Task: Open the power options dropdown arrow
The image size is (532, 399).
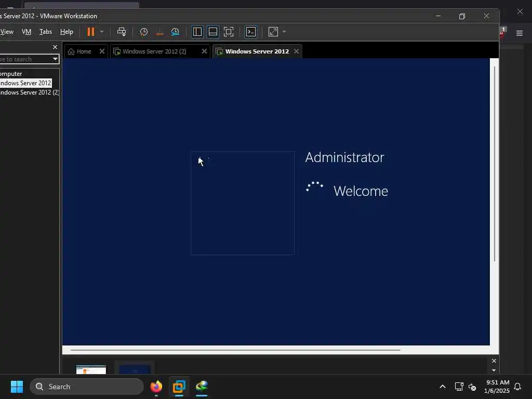Action: coord(102,32)
